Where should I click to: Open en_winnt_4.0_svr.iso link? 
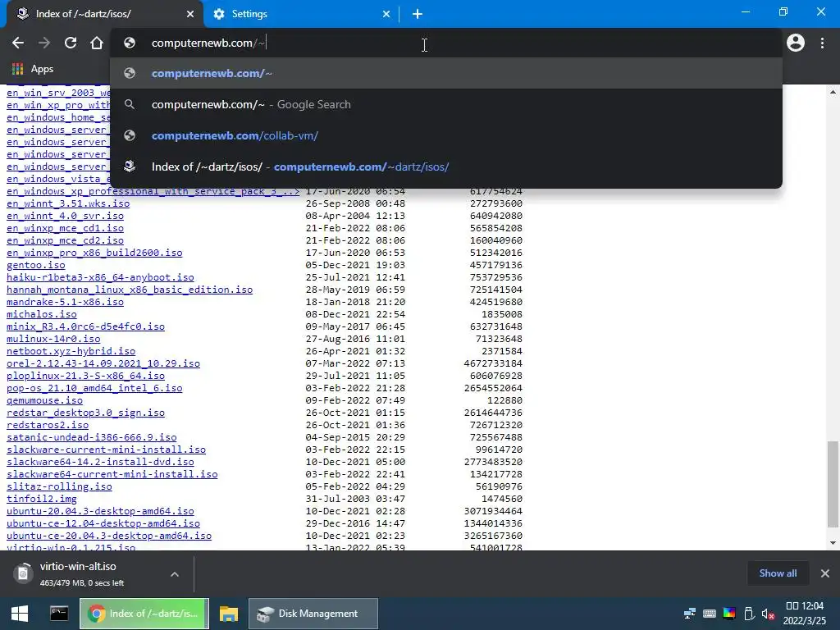pyautogui.click(x=65, y=216)
